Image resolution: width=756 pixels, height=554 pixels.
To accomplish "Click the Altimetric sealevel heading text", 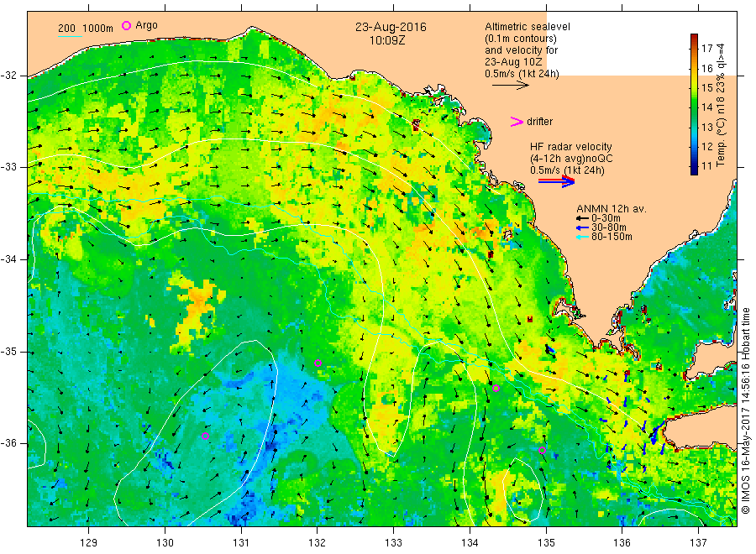I will coord(528,27).
